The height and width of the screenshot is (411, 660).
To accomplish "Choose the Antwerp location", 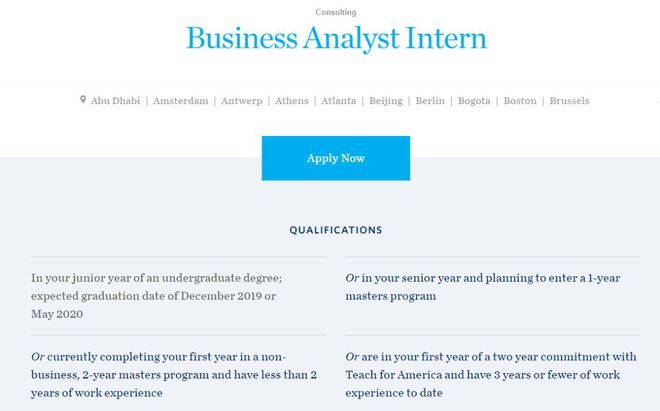I will pyautogui.click(x=242, y=101).
